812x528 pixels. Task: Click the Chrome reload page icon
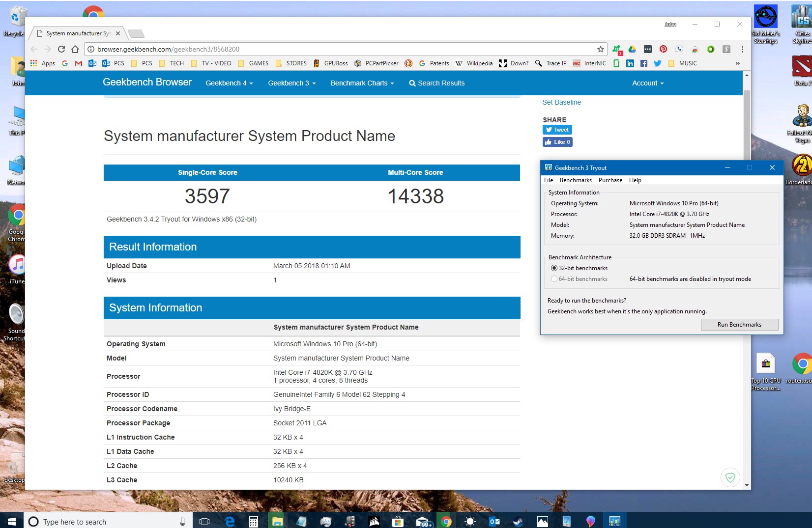pyautogui.click(x=61, y=49)
